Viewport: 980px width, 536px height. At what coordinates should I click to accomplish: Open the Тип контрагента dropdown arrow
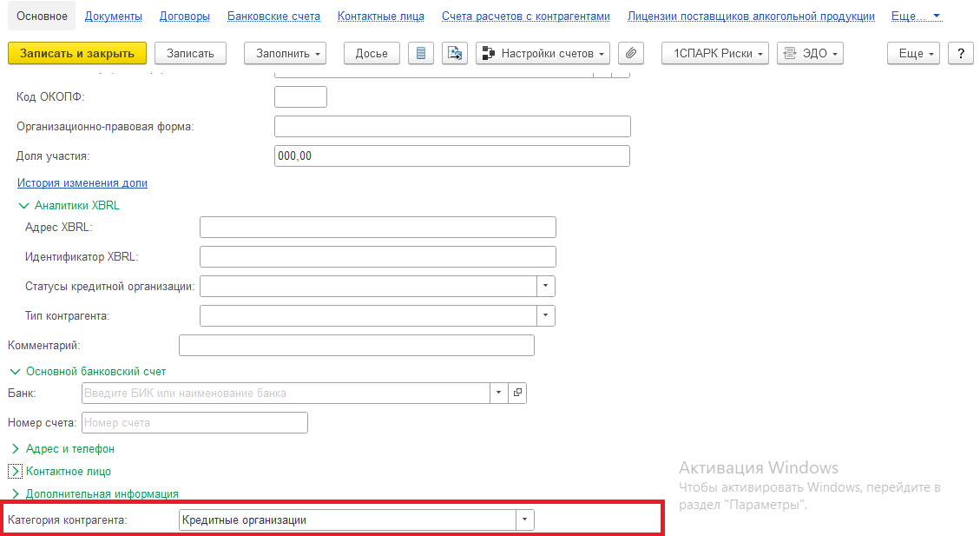545,315
